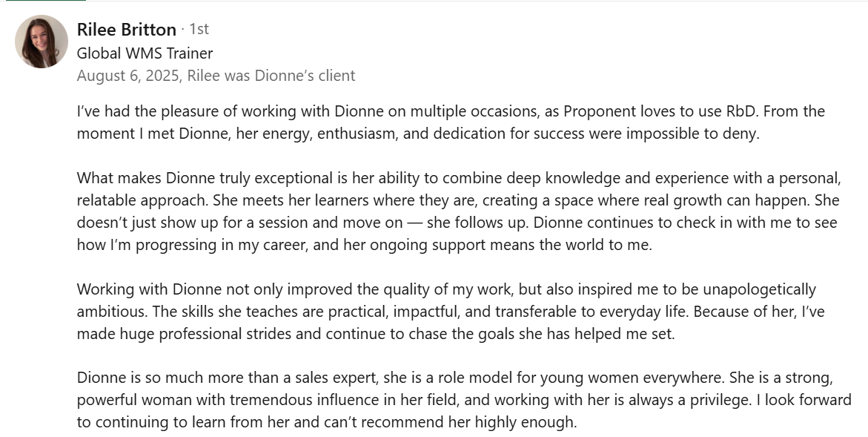Click the Rilee Britton name link
Screen dimensions: 868x437
coord(126,30)
